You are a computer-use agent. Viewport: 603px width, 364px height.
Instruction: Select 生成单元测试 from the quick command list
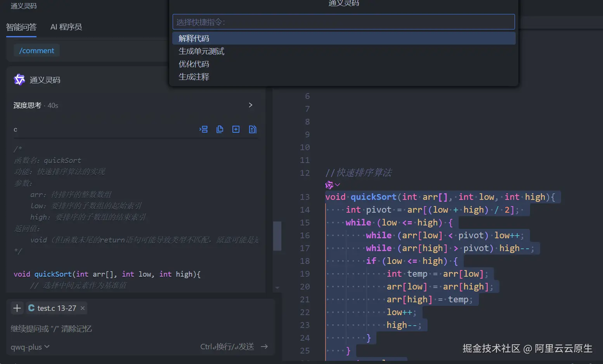click(x=344, y=51)
